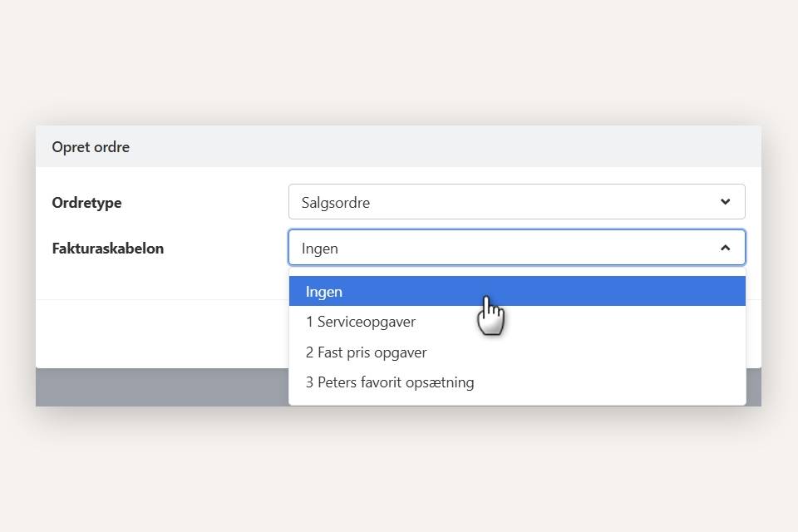Select the highlighted Ingen option
Image resolution: width=798 pixels, height=532 pixels.
pyautogui.click(x=324, y=292)
